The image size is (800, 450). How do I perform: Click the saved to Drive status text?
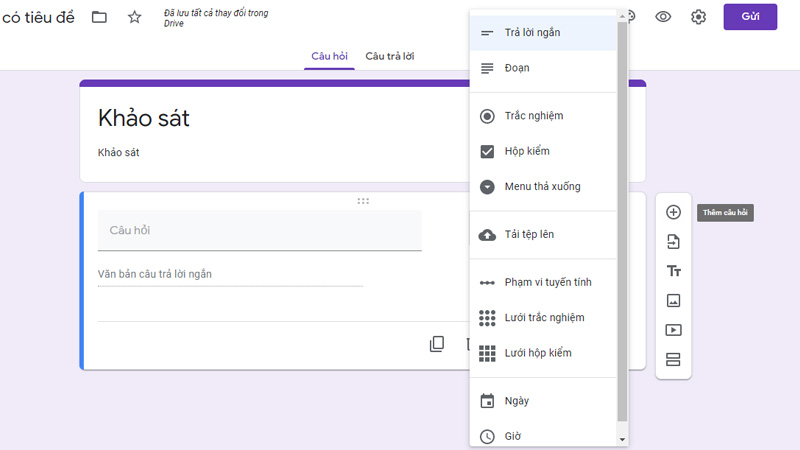coord(216,18)
